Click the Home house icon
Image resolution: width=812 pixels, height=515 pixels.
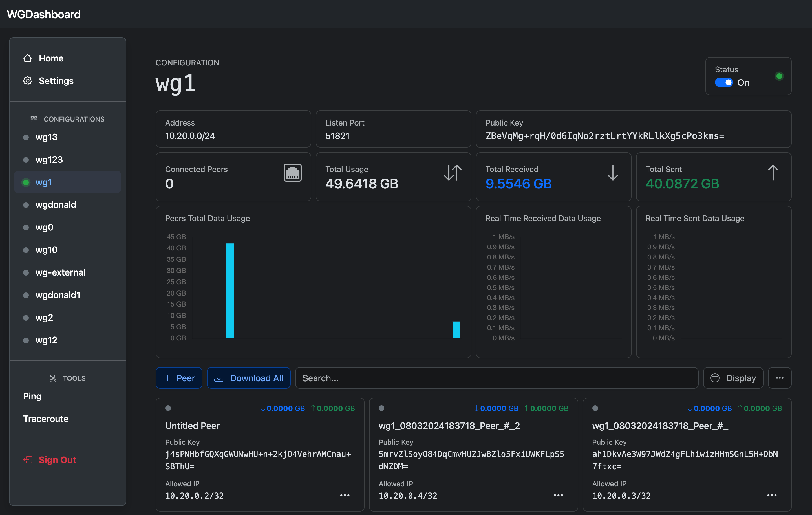point(28,58)
